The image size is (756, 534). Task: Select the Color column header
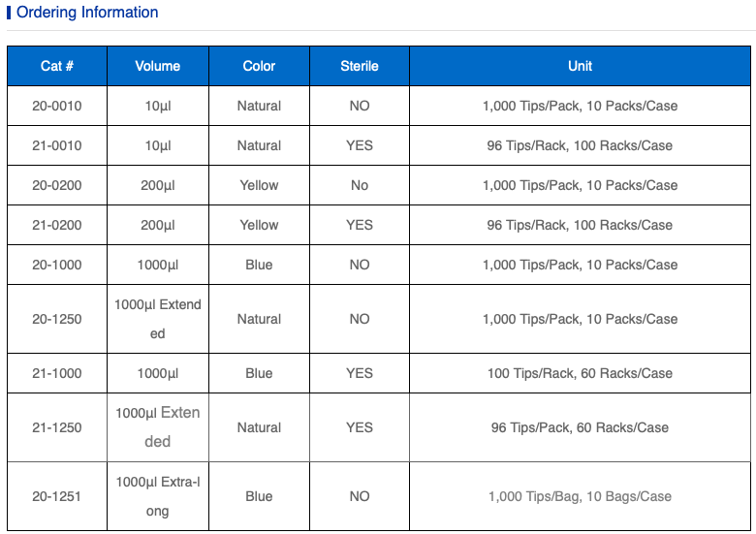tap(259, 66)
